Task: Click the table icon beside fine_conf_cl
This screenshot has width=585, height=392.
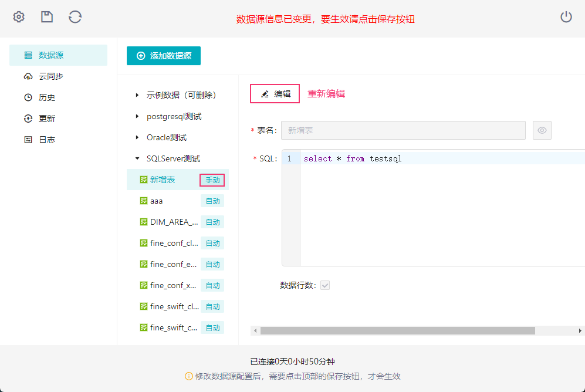Action: 144,243
